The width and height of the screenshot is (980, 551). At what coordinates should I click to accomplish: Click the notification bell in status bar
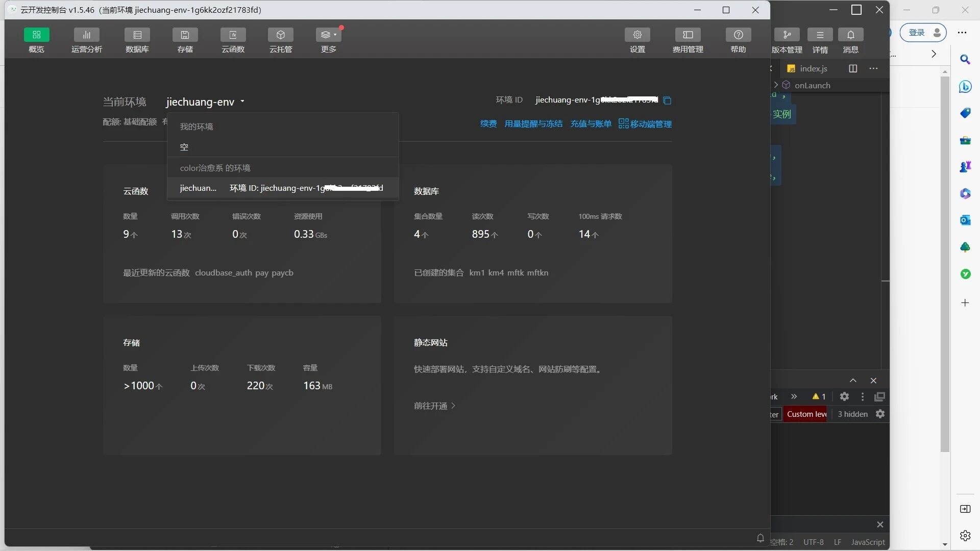[x=760, y=538]
